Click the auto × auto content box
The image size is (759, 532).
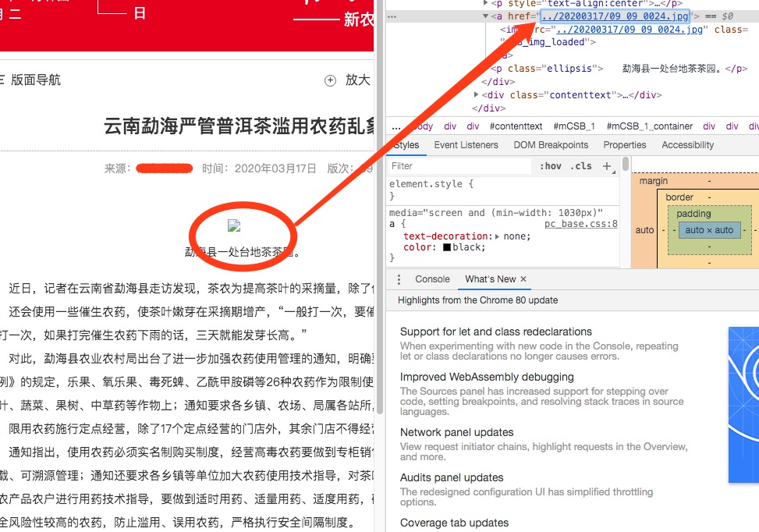(709, 230)
